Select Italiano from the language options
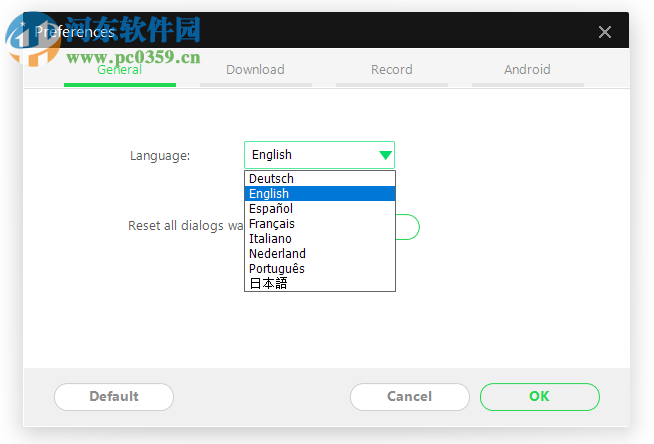Screen dimensions: 654x444 (x=320, y=238)
